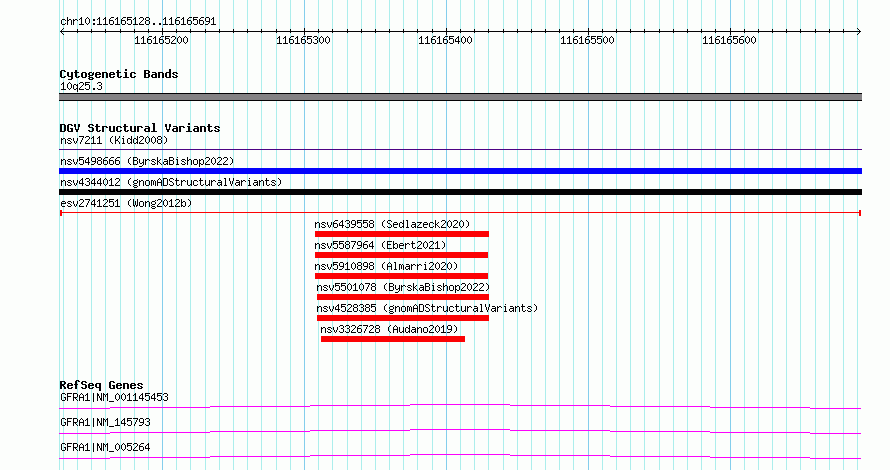This screenshot has height=470, width=890.
Task: Open nsv5501078 (ByrskaBishop2022) variant label
Action: point(403,287)
